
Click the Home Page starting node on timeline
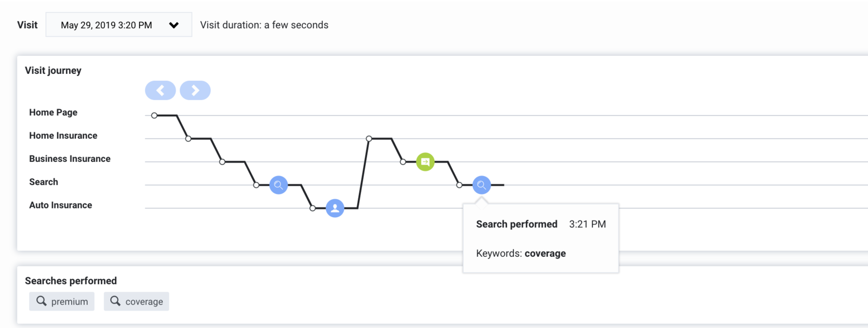154,116
